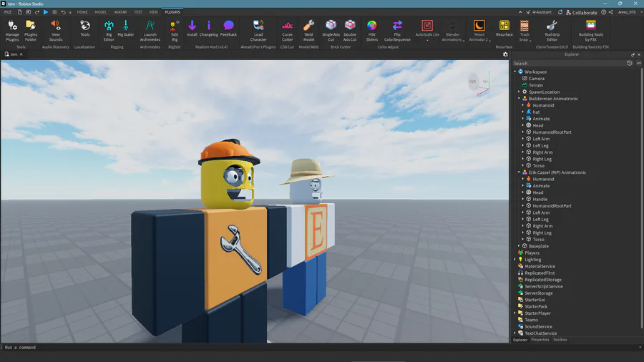Image resolution: width=644 pixels, height=362 pixels.
Task: Switch to the AVATAR ribbon tab
Action: click(120, 12)
